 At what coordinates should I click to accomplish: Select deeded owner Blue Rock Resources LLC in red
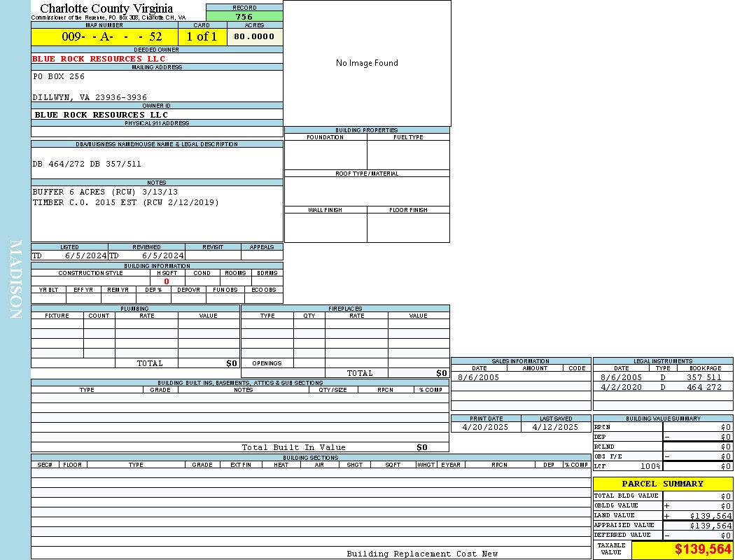[99, 59]
